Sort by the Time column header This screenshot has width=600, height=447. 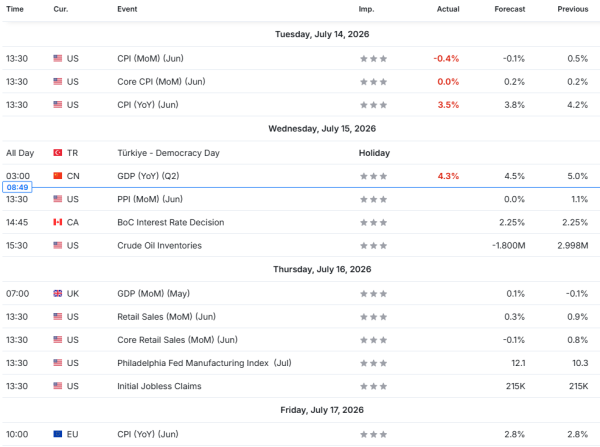(15, 9)
